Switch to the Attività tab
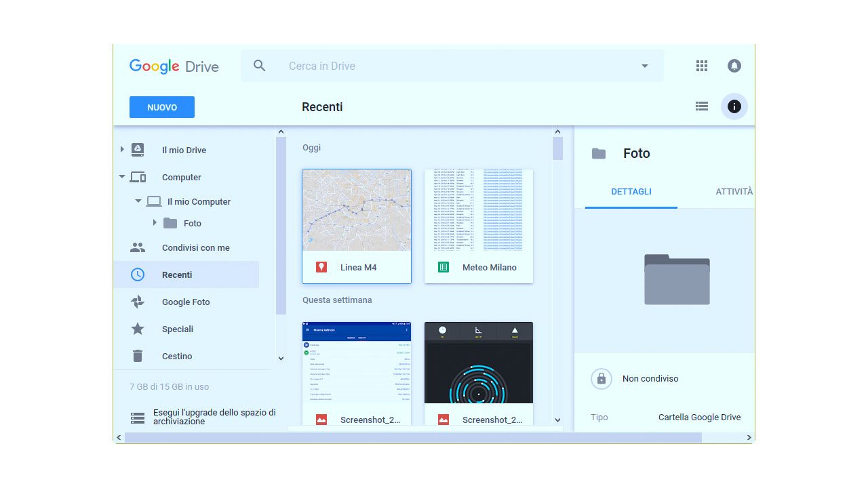 pos(734,192)
